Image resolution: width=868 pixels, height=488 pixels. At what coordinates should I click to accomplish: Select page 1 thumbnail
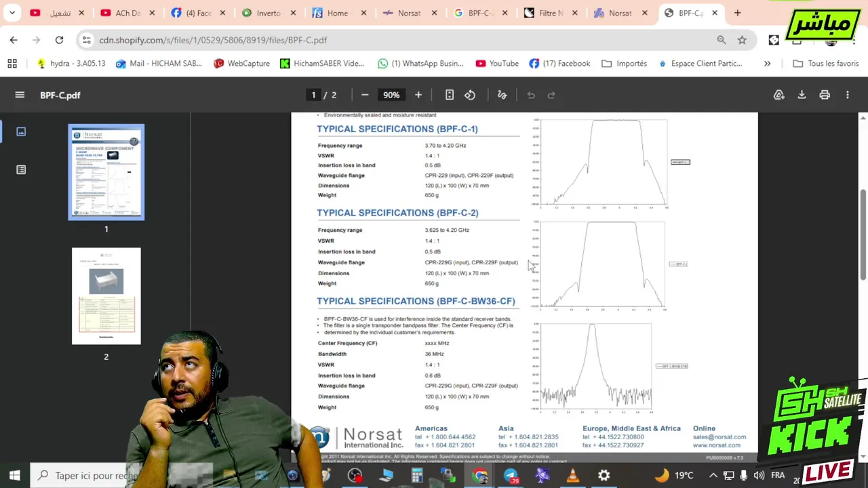pos(106,172)
